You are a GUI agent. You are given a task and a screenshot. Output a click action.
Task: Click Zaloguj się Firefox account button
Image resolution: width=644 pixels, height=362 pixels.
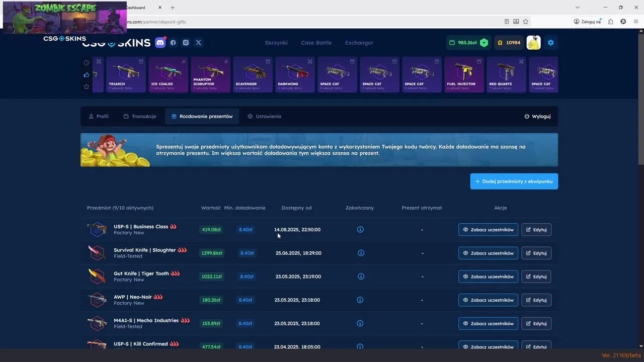coord(588,22)
